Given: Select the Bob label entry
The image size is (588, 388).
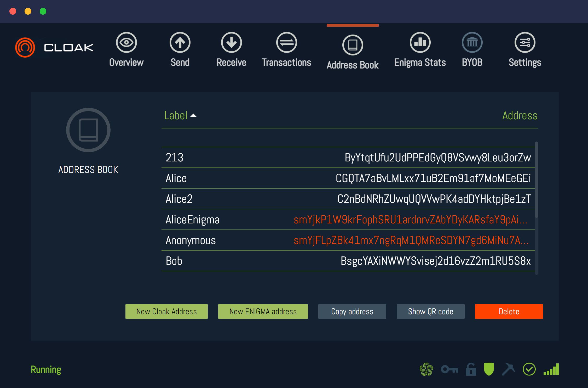Looking at the screenshot, I should [174, 261].
